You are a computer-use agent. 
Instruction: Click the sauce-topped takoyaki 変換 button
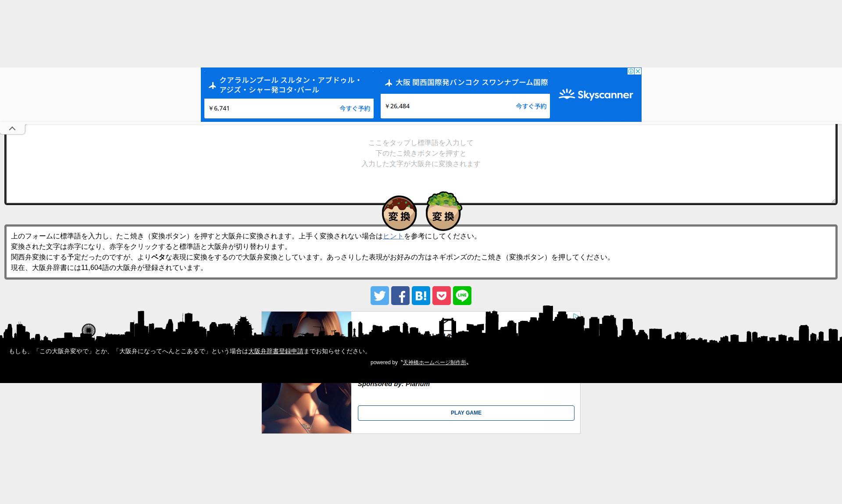click(399, 213)
